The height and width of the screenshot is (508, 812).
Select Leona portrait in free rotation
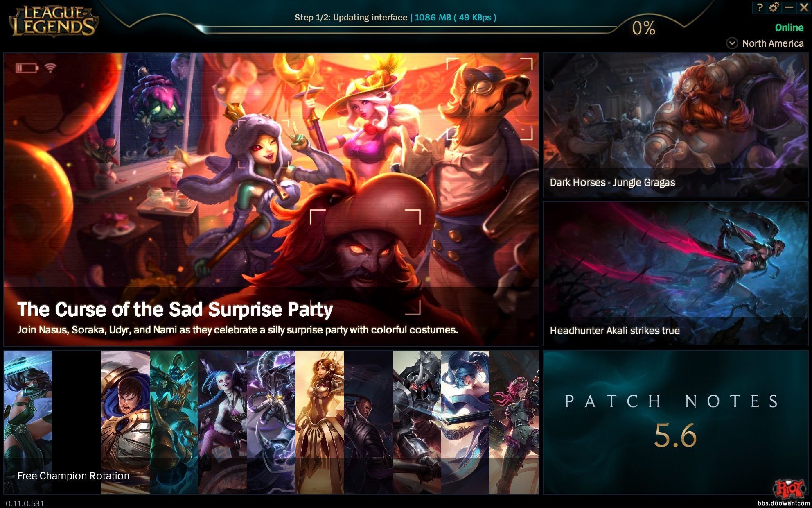[320, 422]
